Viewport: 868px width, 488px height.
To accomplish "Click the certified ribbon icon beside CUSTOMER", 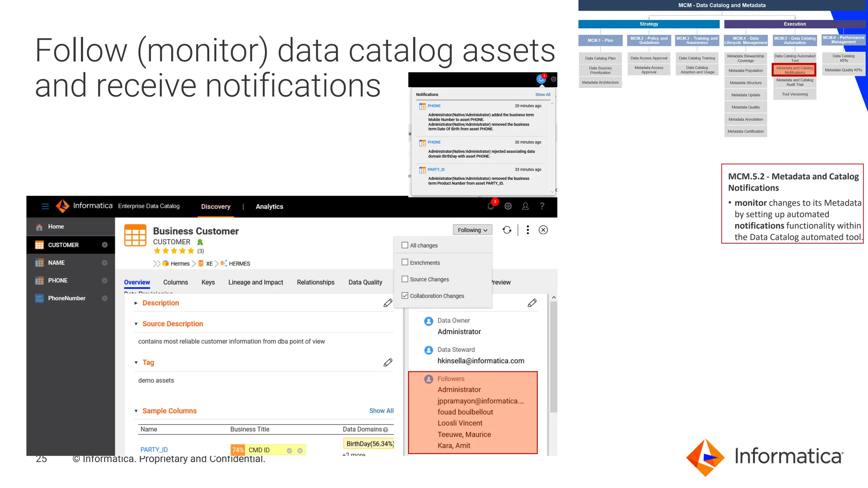I will (x=200, y=242).
